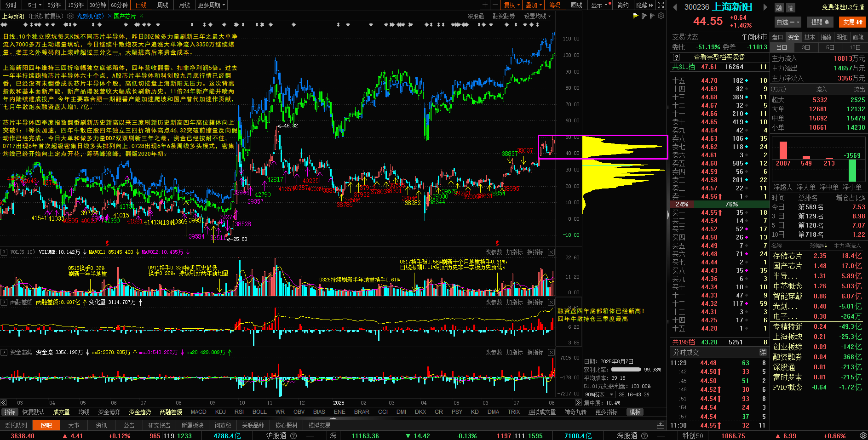The height and width of the screenshot is (440, 868).
Task: Open 90%成本 cost dropdown
Action: (x=599, y=394)
